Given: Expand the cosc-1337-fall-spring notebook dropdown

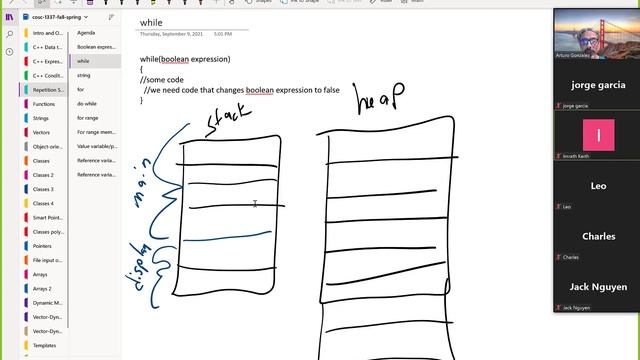Looking at the screenshot, I should click(86, 17).
